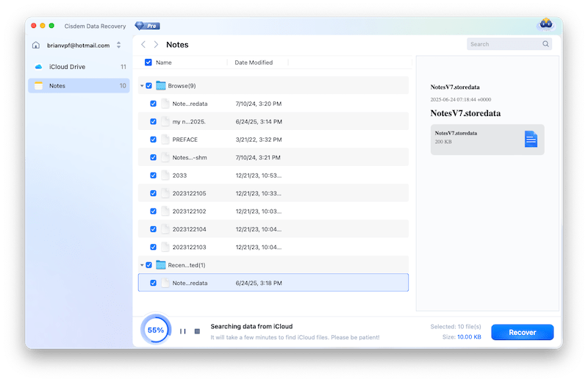Toggle the select-all checkbox next to Name
Screen dimensions: 588x382
[x=148, y=62]
